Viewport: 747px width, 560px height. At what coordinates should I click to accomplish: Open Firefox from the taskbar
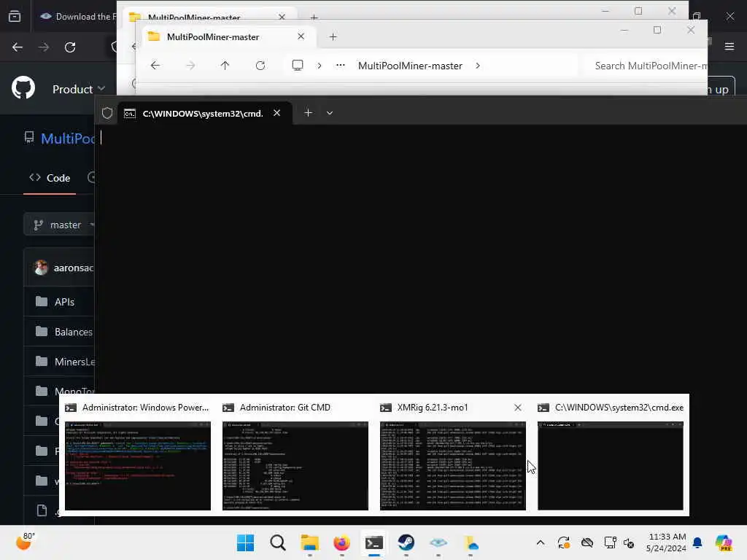[341, 542]
